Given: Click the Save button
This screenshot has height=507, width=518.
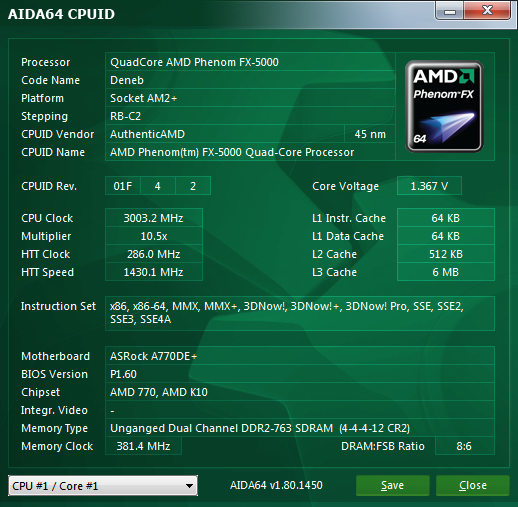Looking at the screenshot, I should [x=392, y=485].
